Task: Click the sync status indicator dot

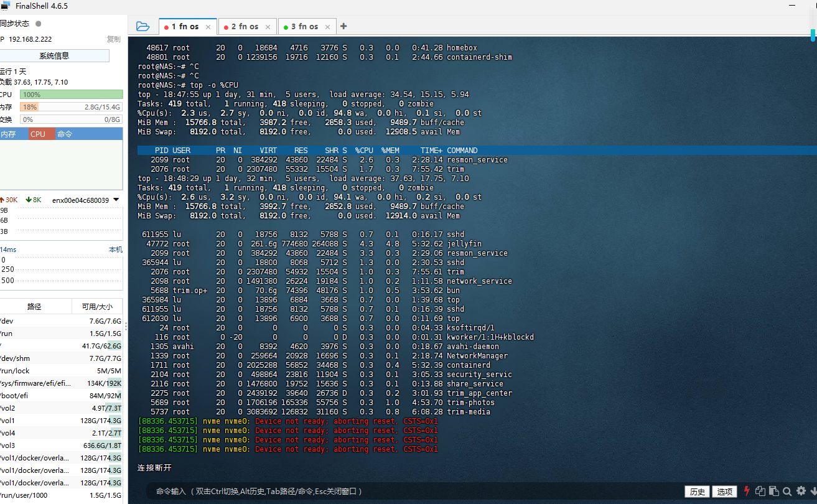Action: point(39,24)
